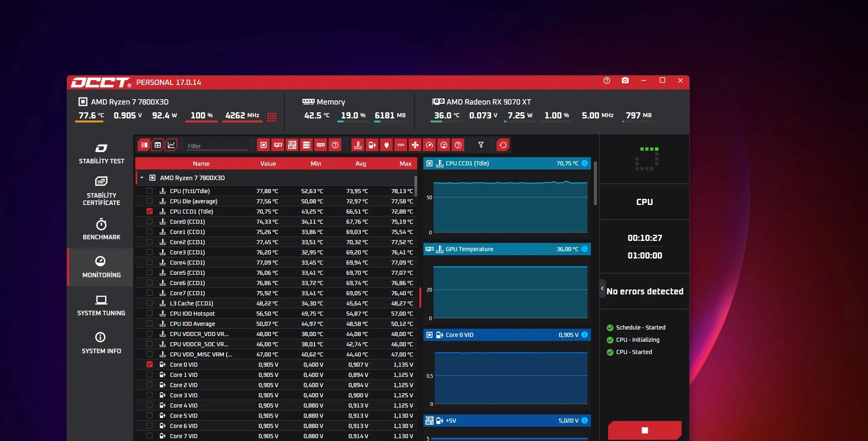
Task: Collapse the right-side test status panel
Action: tap(602, 288)
